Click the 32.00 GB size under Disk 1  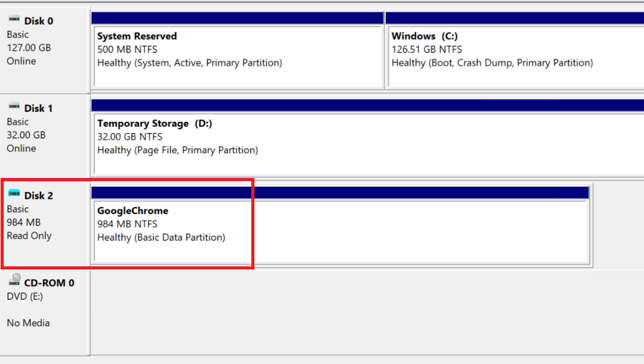click(x=27, y=135)
